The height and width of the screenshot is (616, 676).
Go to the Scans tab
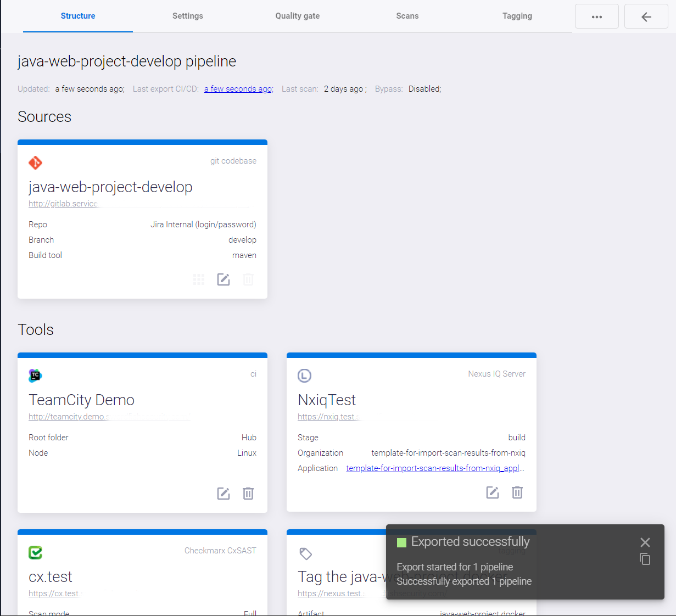407,16
